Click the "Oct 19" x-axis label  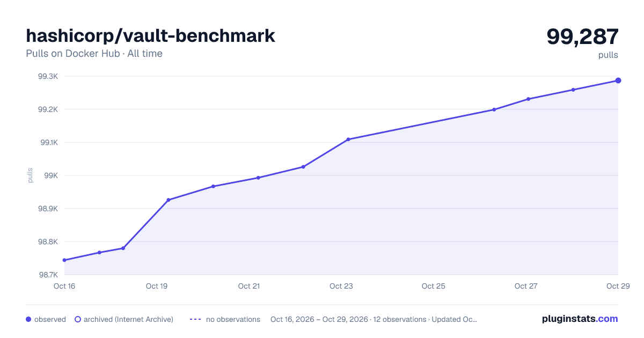(x=157, y=286)
